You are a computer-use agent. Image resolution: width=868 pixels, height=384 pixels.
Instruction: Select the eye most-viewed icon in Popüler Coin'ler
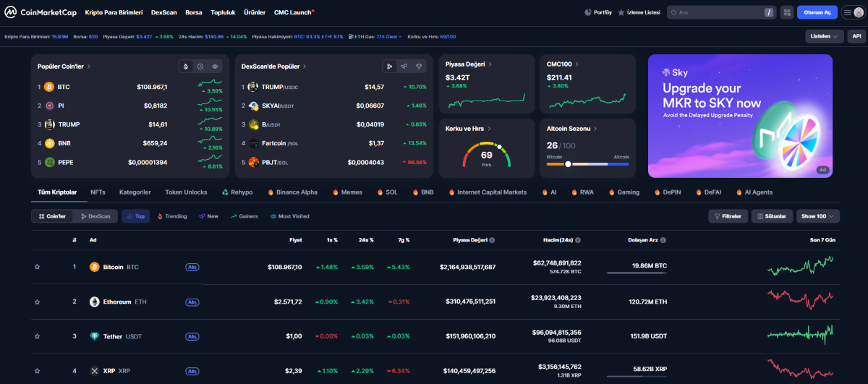click(215, 67)
